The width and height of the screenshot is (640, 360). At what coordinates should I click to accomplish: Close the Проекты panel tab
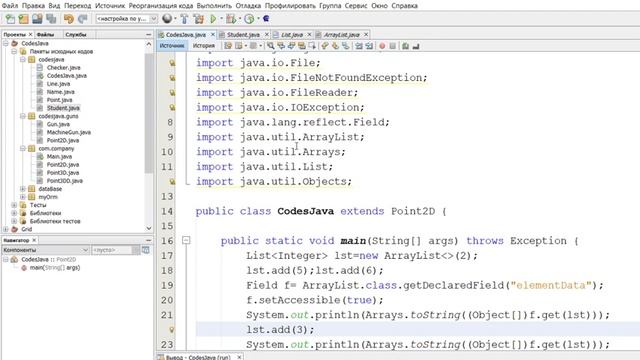point(30,35)
